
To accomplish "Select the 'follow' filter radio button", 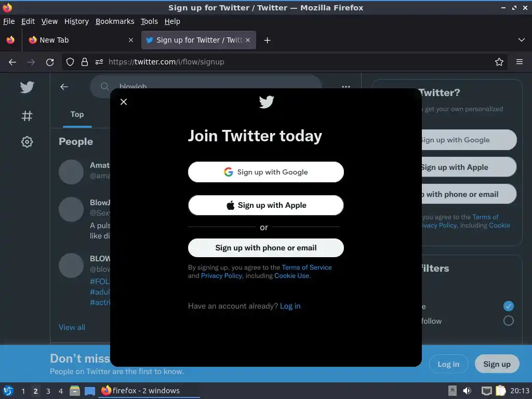I will pyautogui.click(x=508, y=321).
